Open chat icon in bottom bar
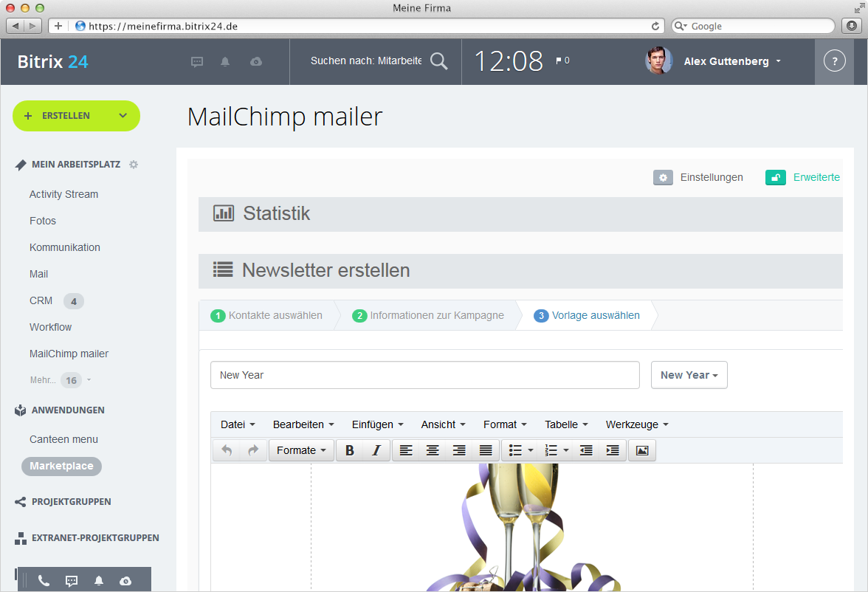Viewport: 868px width, 592px height. click(72, 580)
